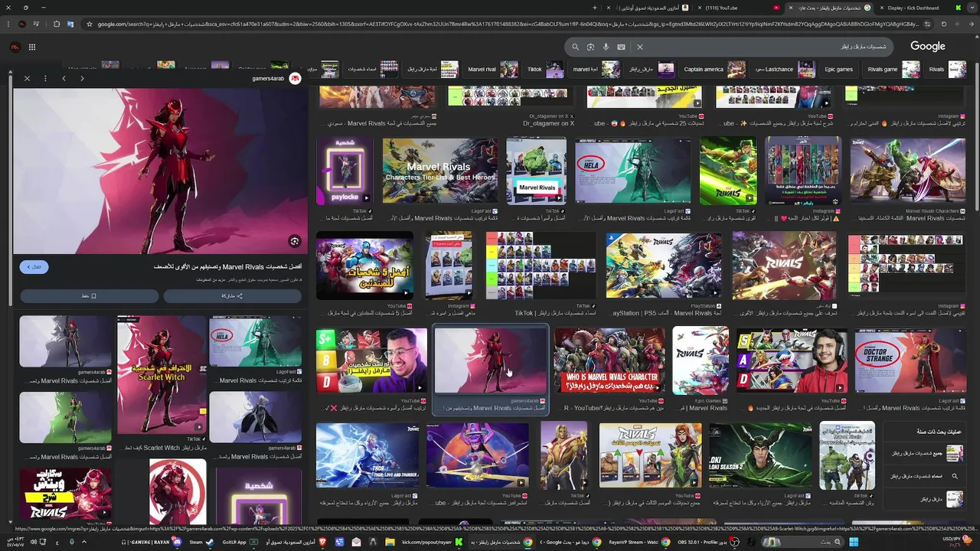Open Marvel Rivals Characters Tier List thumbnail

(439, 171)
